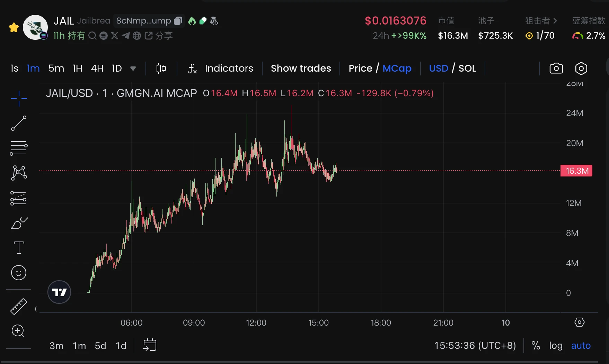Expand the snipers 狙击者 details chevron

click(x=555, y=21)
